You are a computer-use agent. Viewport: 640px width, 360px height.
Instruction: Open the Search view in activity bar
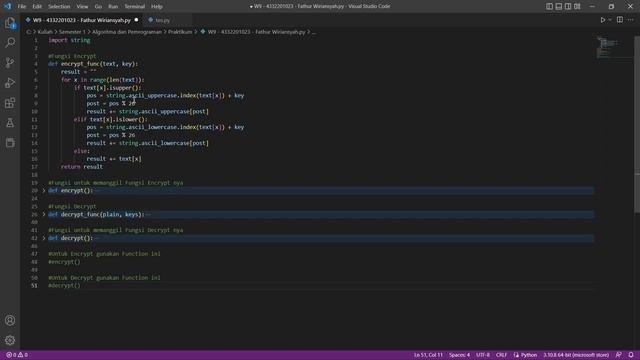[10, 42]
